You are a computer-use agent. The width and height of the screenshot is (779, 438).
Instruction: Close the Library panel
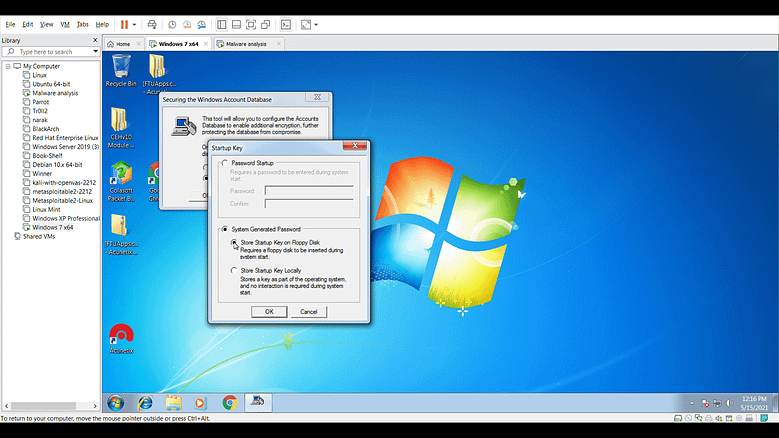[x=95, y=40]
